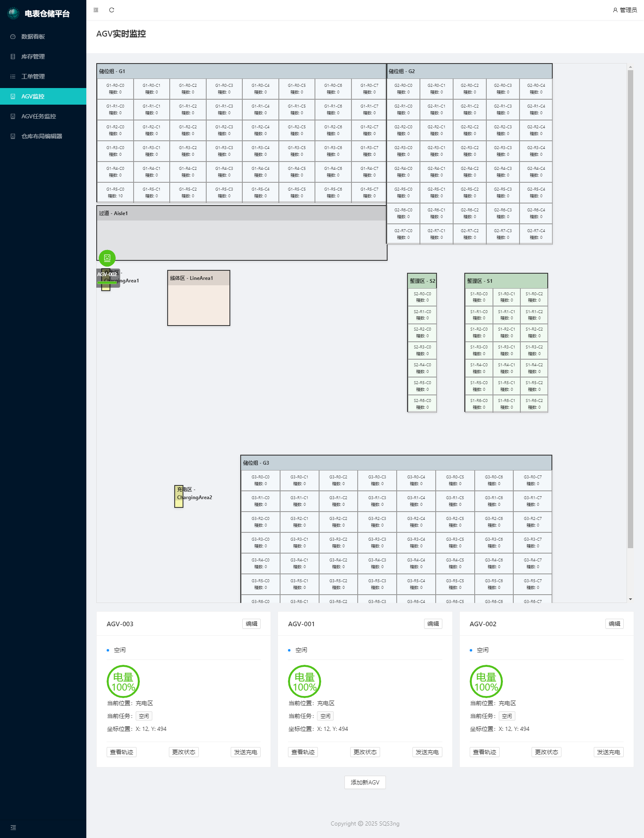Click the 工单管理 list icon in sidebar
644x838 pixels.
[13, 76]
